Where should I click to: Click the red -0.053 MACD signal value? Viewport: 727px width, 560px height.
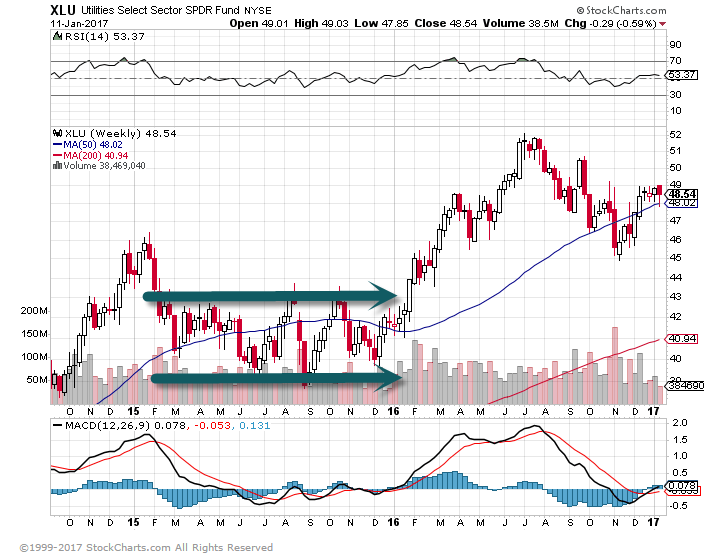[x=212, y=425]
